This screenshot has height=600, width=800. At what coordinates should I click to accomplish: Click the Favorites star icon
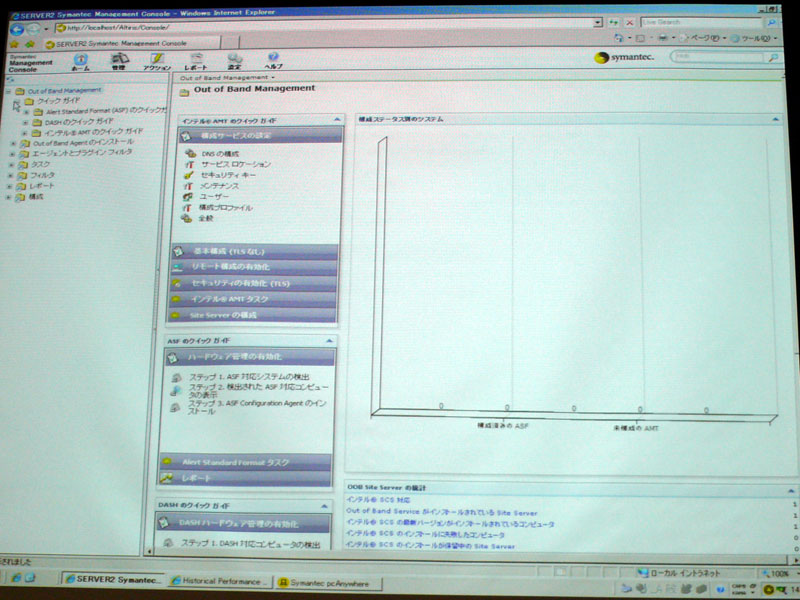(14, 44)
